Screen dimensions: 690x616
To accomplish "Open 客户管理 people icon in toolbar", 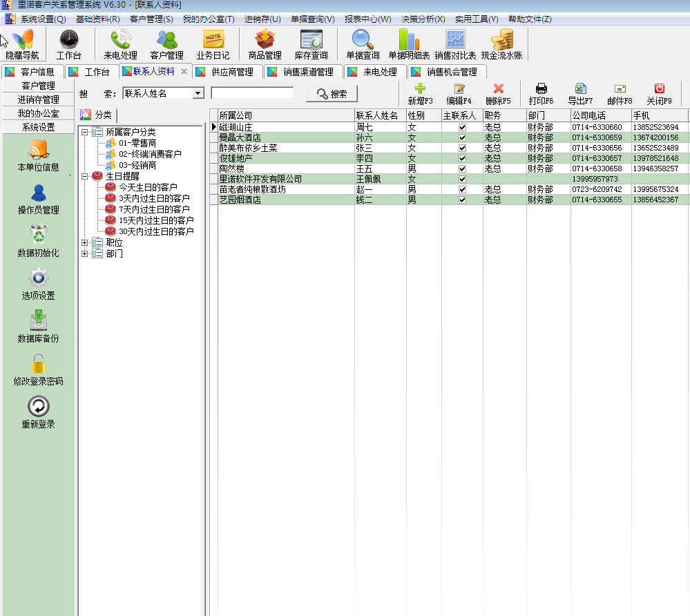I will pyautogui.click(x=166, y=44).
